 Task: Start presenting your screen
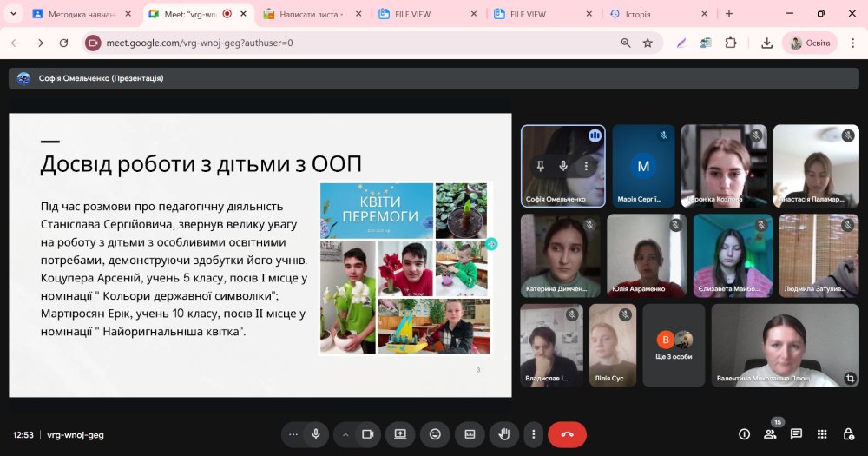[x=400, y=434]
